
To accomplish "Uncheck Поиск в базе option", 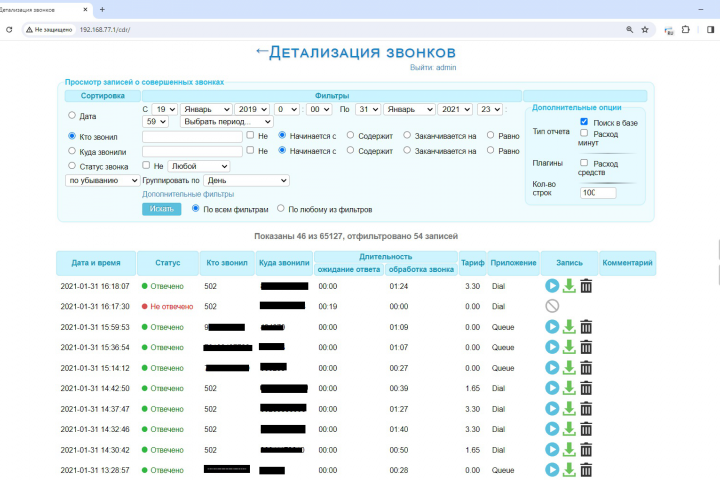I will pos(584,122).
